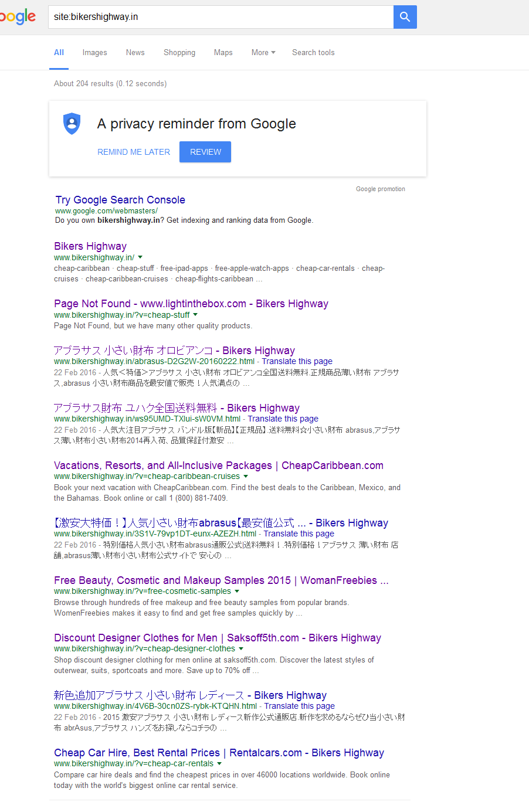Translate the 4V6B-30cn0ZS page
Viewport: 529px width, 812px height.
299,706
